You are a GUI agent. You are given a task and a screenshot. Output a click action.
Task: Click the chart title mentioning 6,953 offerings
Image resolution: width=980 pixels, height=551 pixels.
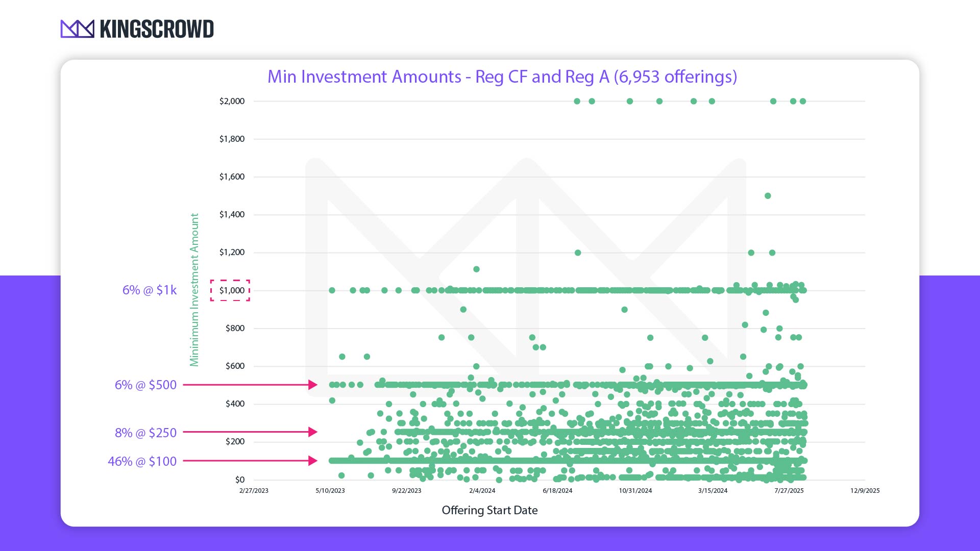[502, 77]
